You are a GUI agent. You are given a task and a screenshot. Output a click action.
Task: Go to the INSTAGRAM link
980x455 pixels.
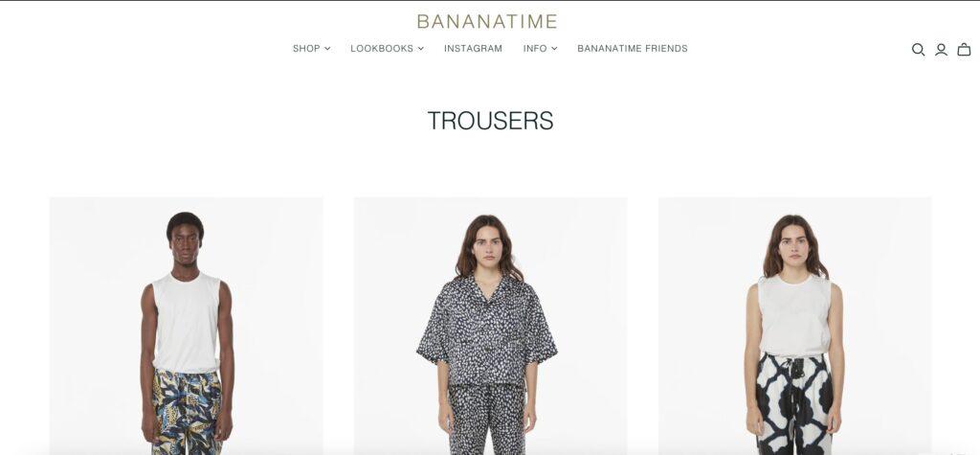[x=473, y=49]
